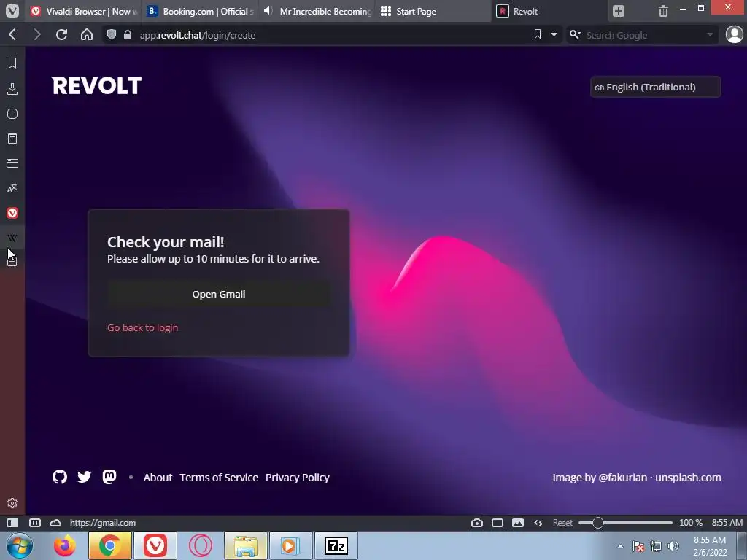Click the Revolt logo
Image resolution: width=747 pixels, height=560 pixels.
click(x=97, y=86)
